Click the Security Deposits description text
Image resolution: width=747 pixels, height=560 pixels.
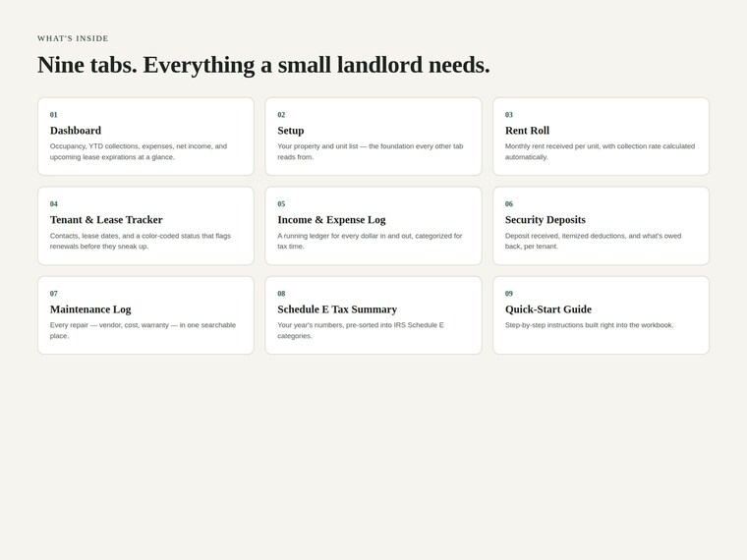(593, 241)
